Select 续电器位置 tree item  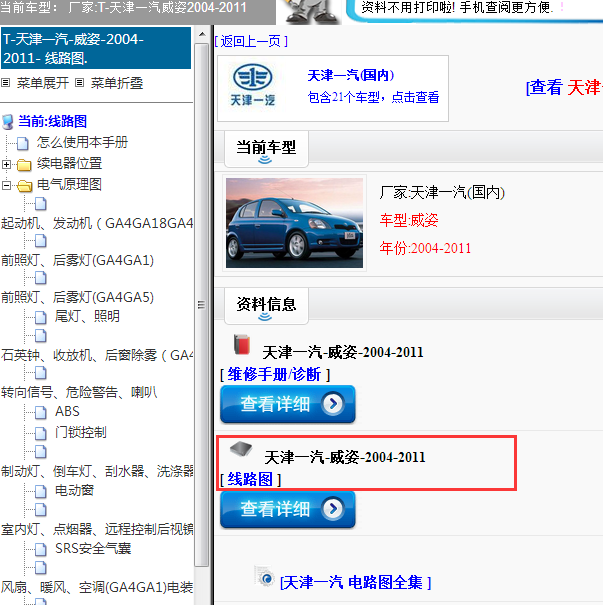pyautogui.click(x=69, y=164)
